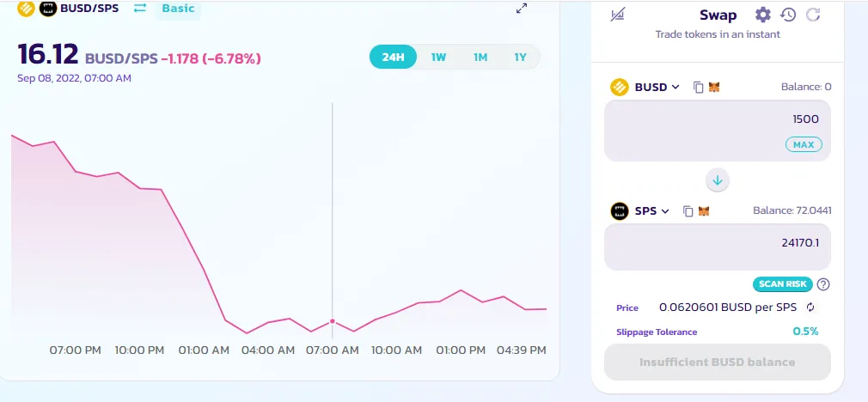Click the 01:00 AM axis label
The height and width of the screenshot is (402, 868).
click(204, 350)
